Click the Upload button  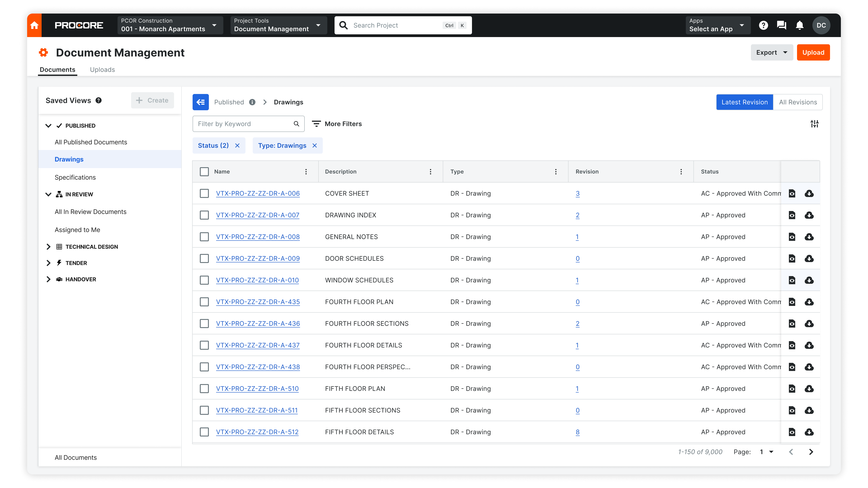pos(814,52)
